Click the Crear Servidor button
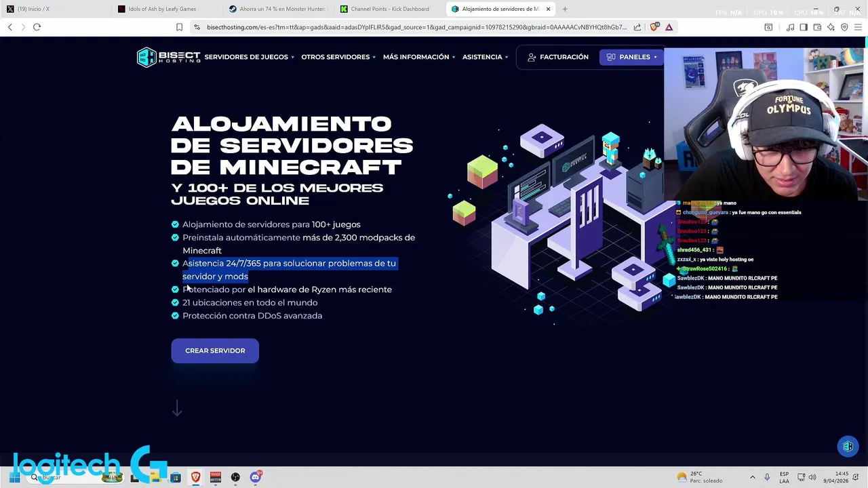The image size is (868, 488). pos(215,350)
